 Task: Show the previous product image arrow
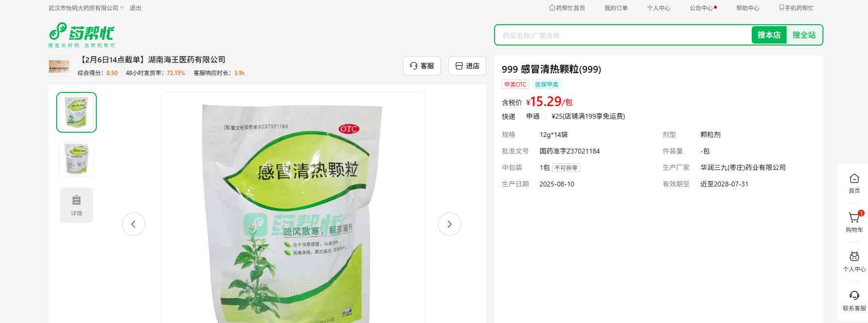tap(133, 224)
